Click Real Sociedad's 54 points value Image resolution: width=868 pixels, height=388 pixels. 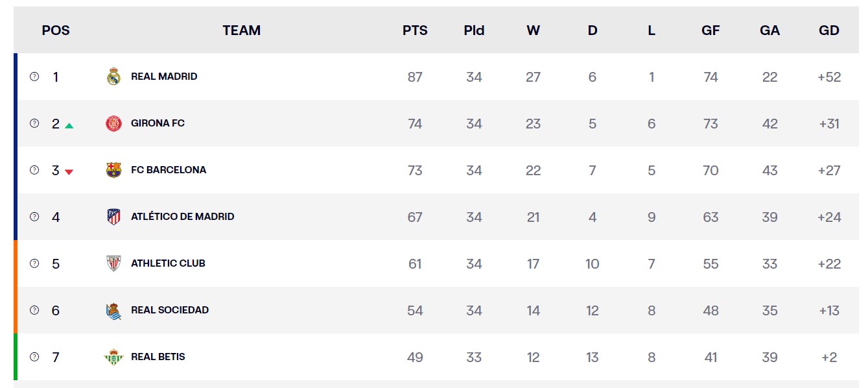(x=415, y=311)
